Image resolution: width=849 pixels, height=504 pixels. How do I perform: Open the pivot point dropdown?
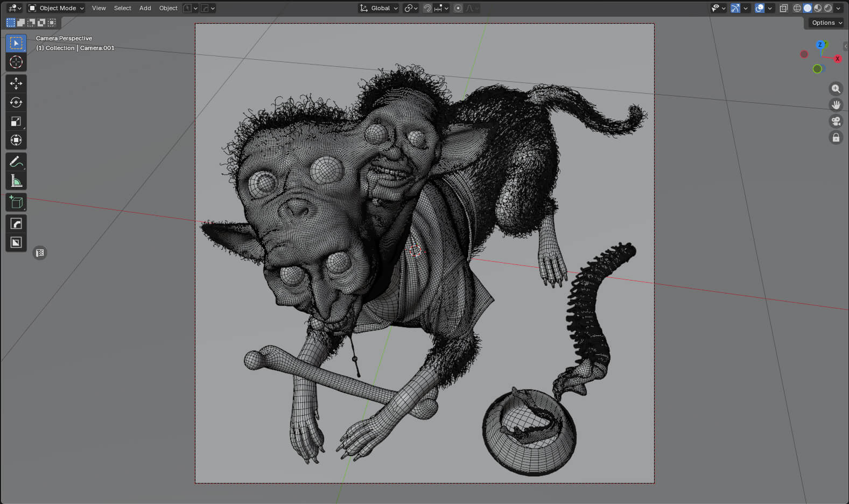click(x=411, y=8)
